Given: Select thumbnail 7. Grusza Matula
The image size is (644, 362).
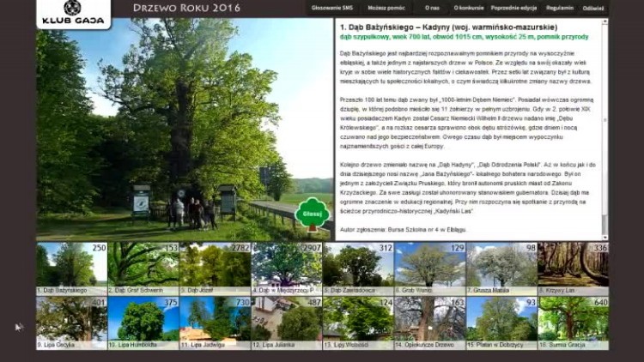Looking at the screenshot, I should click(x=501, y=268).
